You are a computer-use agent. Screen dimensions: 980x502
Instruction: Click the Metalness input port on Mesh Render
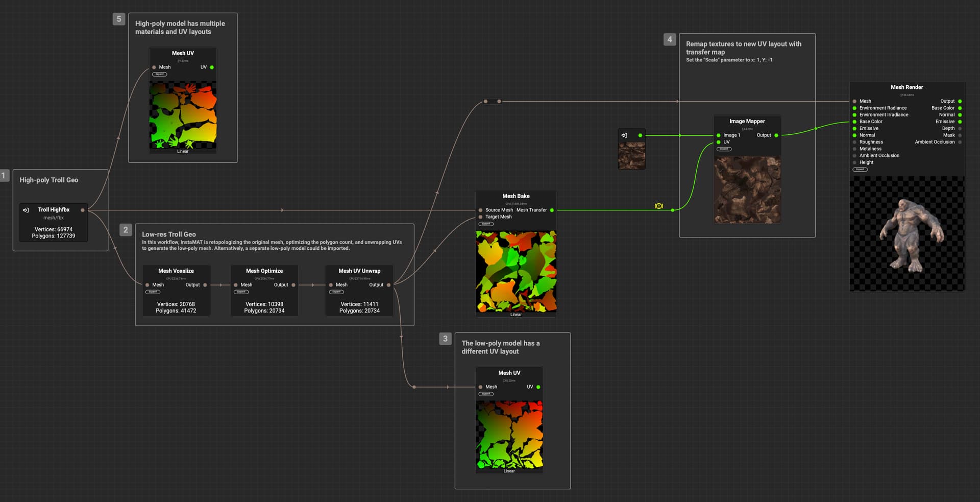point(854,149)
